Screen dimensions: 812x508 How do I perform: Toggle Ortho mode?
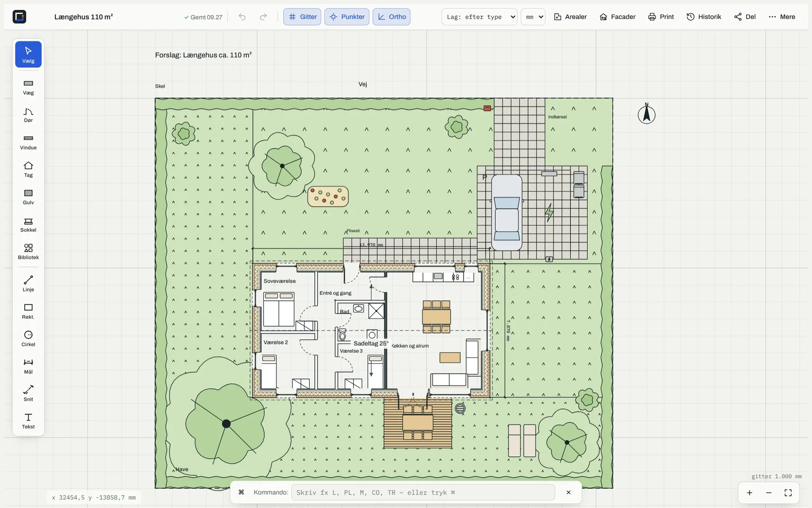tap(392, 17)
